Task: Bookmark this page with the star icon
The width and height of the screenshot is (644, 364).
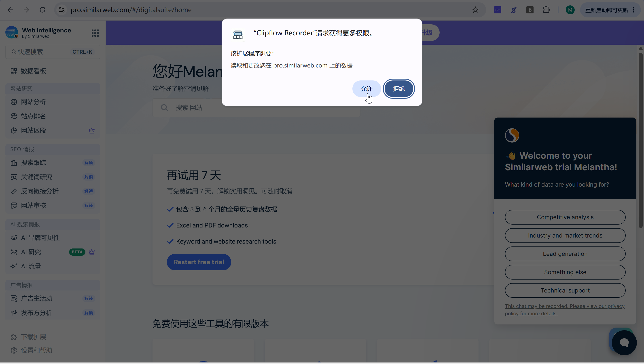Action: click(475, 10)
